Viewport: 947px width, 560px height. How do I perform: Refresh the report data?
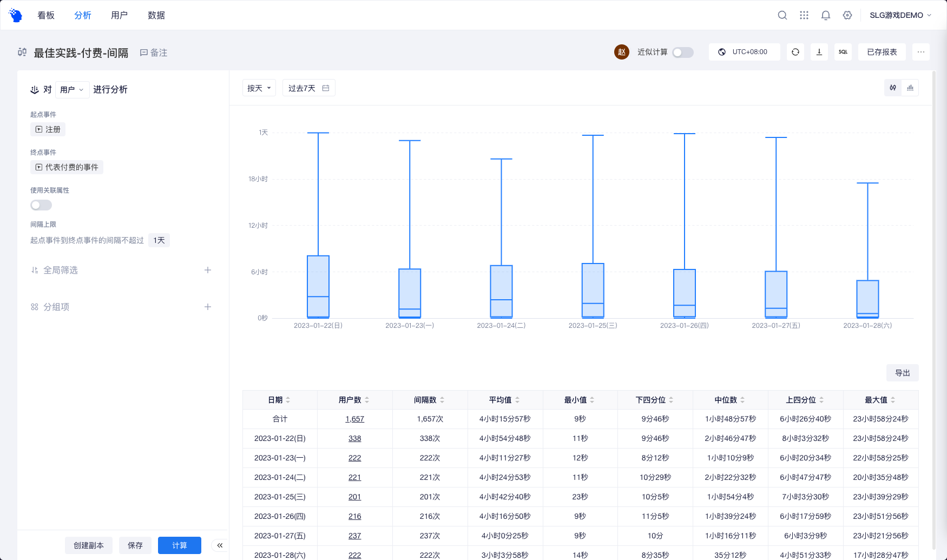coord(795,52)
